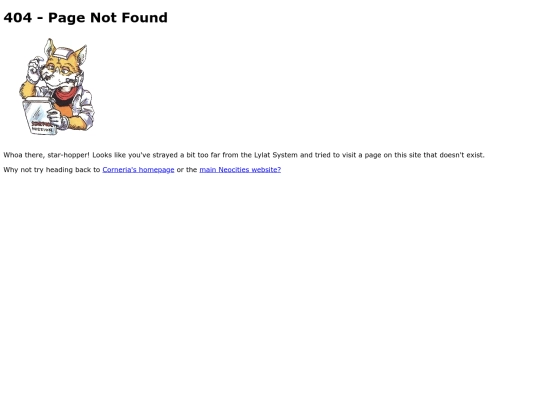Click the fox character illustration
The width and height of the screenshot is (540, 405).
click(x=56, y=86)
